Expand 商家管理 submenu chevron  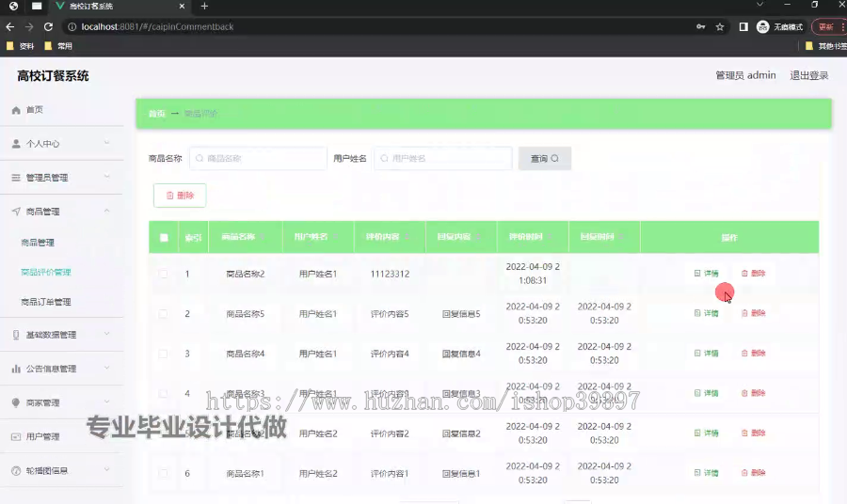106,402
